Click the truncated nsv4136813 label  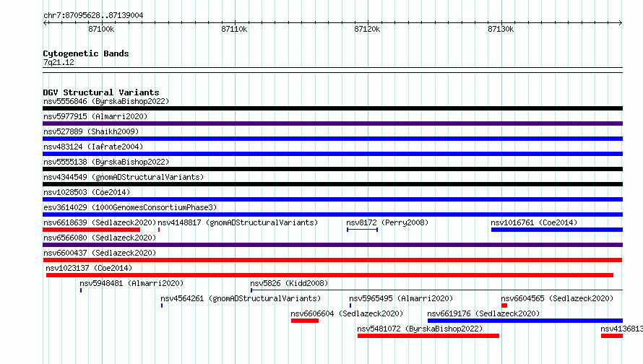click(621, 329)
